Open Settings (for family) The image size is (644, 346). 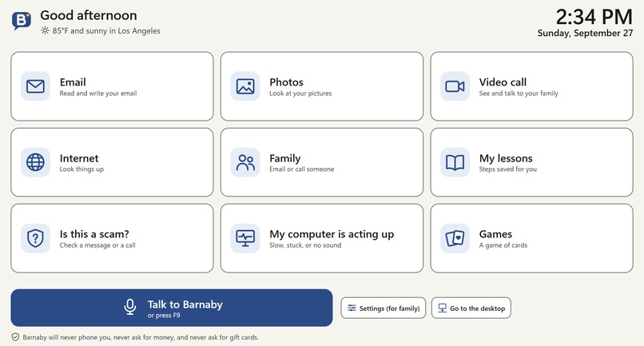[x=384, y=308]
